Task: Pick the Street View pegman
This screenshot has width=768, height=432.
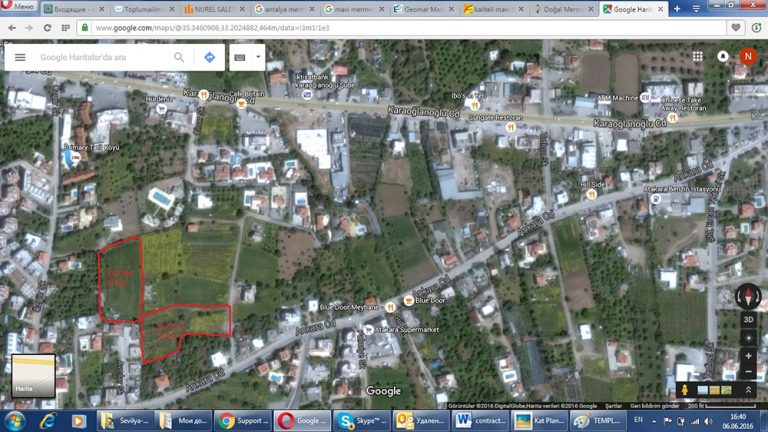Action: pyautogui.click(x=685, y=389)
